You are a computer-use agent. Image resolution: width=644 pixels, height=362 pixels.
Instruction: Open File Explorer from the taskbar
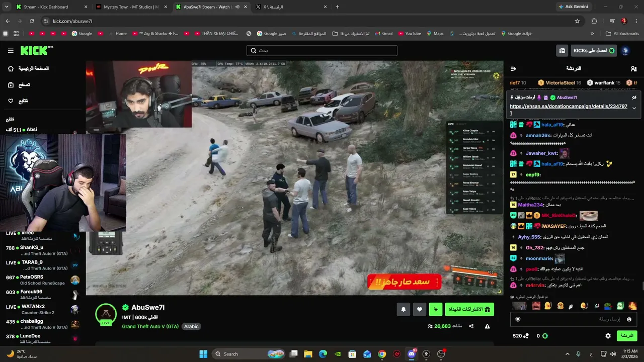(308, 354)
